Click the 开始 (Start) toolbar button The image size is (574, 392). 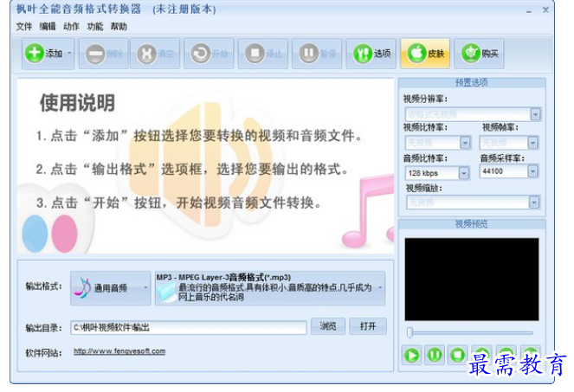[209, 54]
